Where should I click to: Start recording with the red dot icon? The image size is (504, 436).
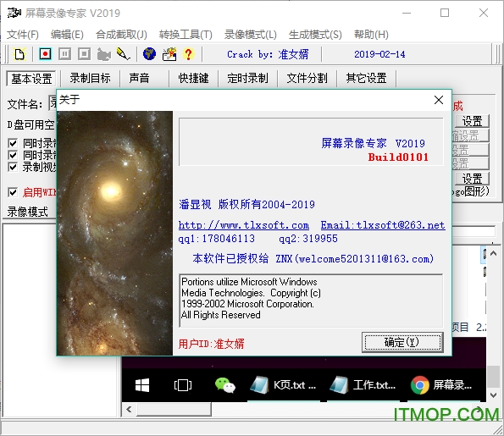pos(45,54)
